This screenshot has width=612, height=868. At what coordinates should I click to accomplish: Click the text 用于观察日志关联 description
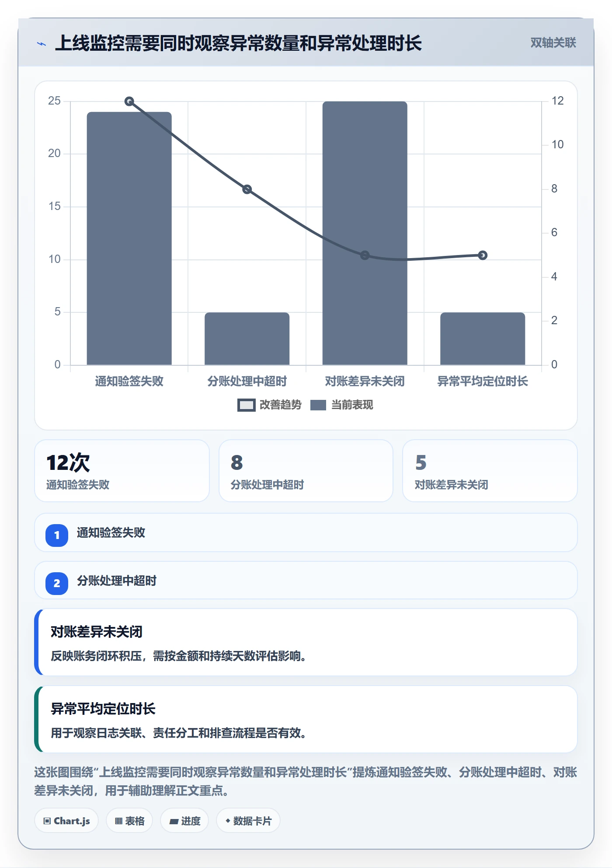[x=178, y=733]
